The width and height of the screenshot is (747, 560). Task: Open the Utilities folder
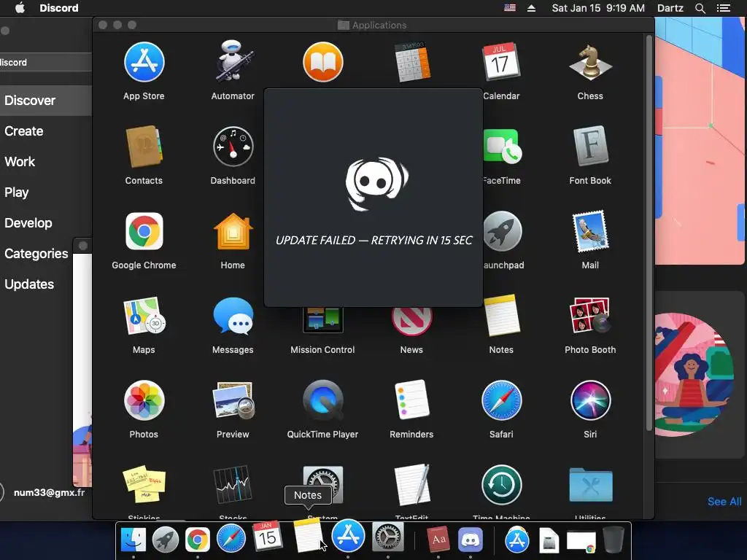click(x=590, y=485)
